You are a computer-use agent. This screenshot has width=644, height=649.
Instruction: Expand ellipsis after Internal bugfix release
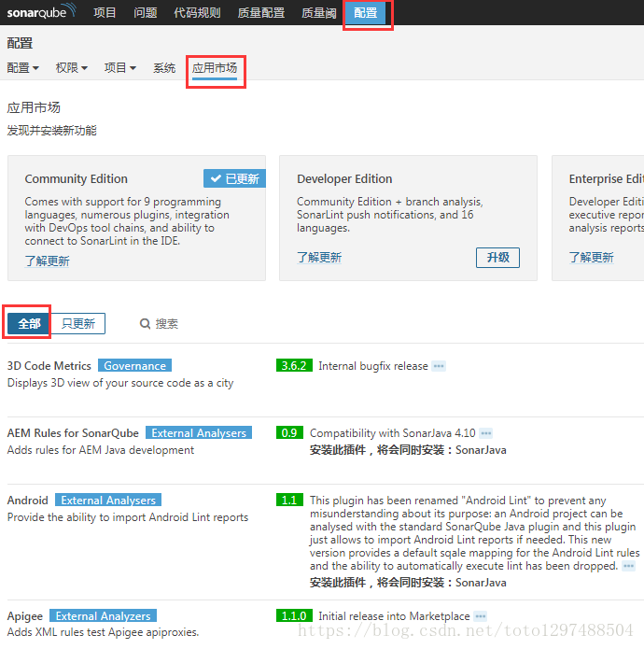pos(439,366)
